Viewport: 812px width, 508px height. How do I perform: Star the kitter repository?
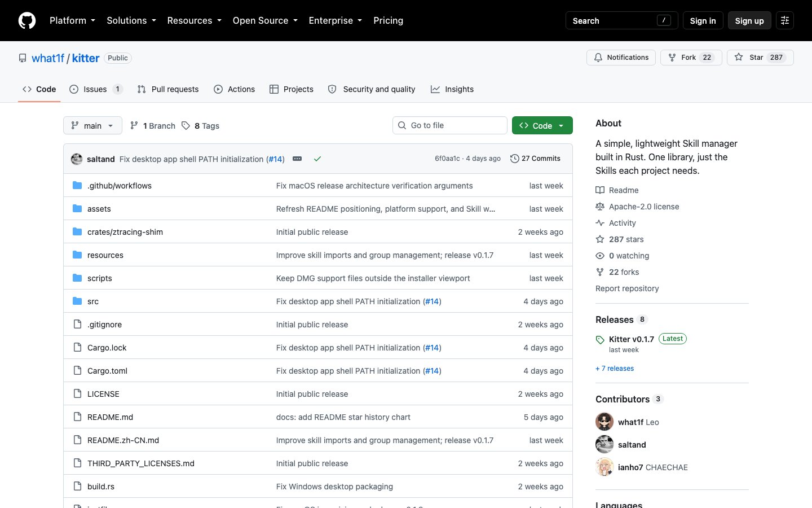pos(760,58)
